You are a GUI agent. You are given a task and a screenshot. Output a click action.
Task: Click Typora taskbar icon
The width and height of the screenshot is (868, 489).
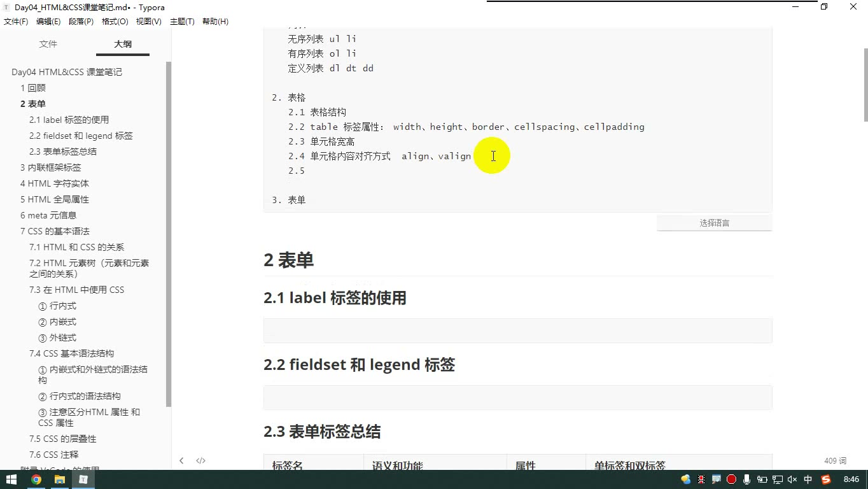(x=83, y=479)
